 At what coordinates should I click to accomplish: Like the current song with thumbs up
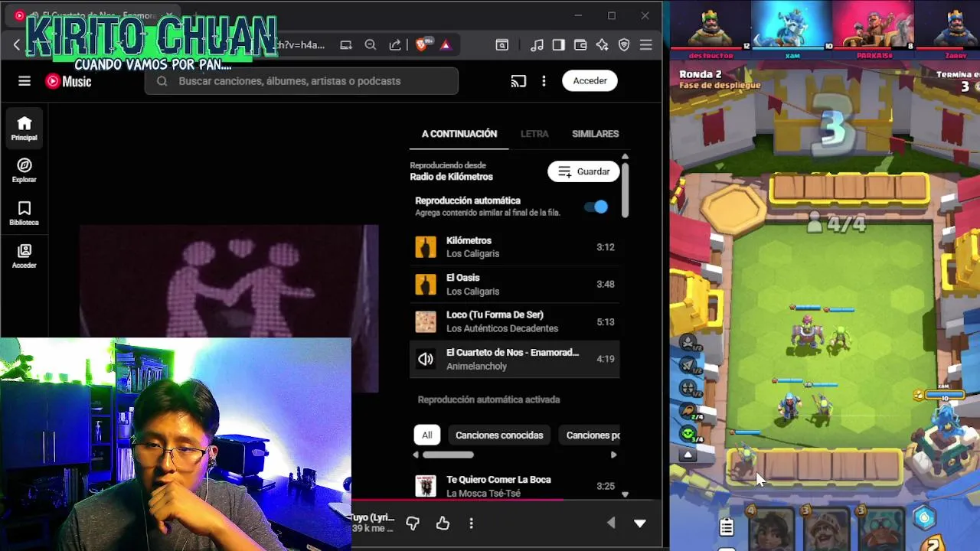click(x=443, y=523)
